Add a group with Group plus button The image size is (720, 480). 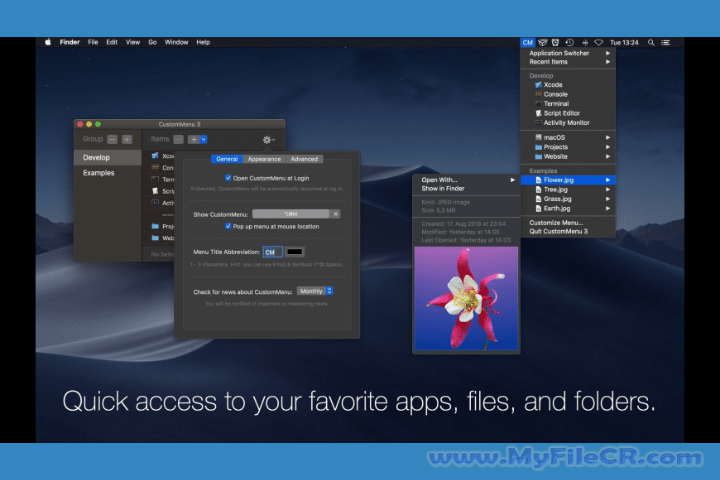(x=127, y=139)
